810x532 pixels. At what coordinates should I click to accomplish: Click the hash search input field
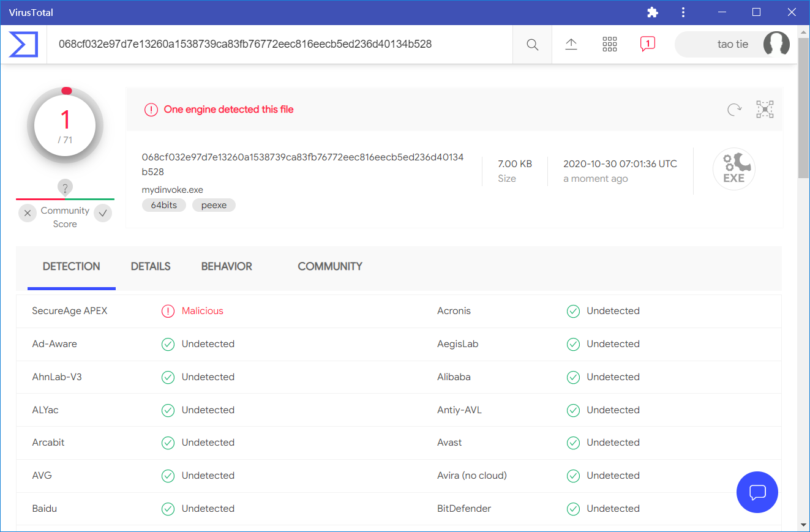point(280,44)
